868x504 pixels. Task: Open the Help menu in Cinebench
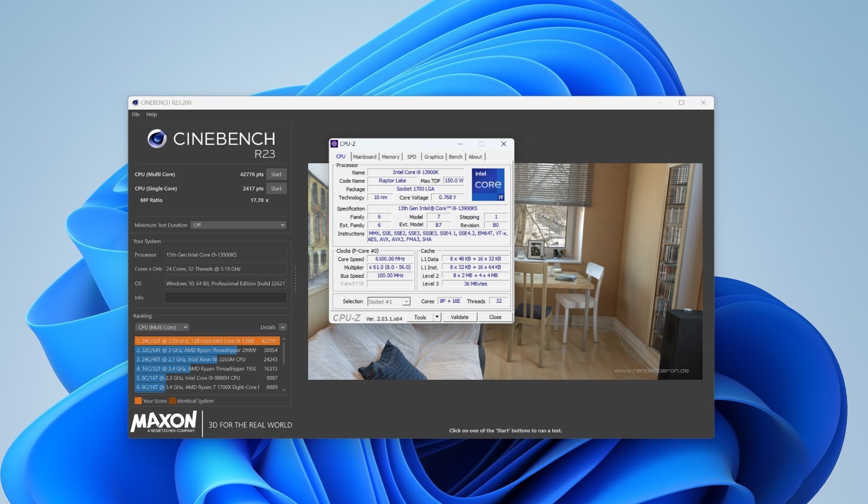(151, 114)
